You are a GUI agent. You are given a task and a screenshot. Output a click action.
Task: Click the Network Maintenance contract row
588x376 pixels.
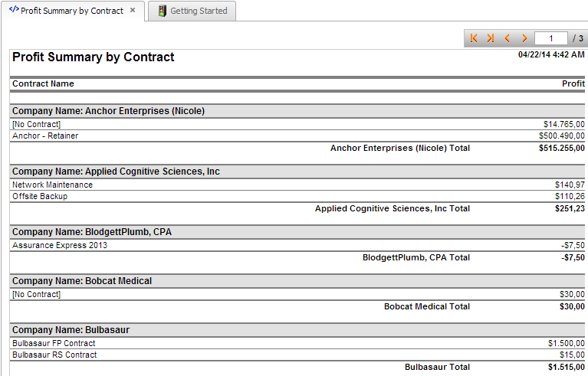[297, 185]
